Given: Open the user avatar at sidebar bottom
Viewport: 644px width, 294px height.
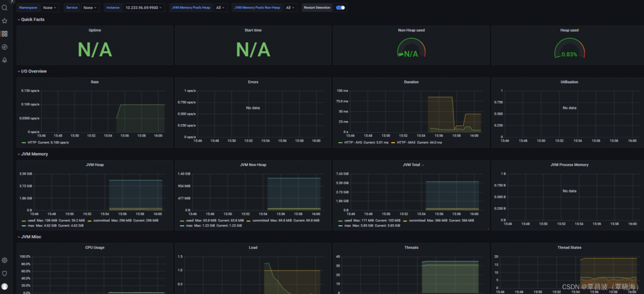Looking at the screenshot, I should pyautogui.click(x=5, y=286).
